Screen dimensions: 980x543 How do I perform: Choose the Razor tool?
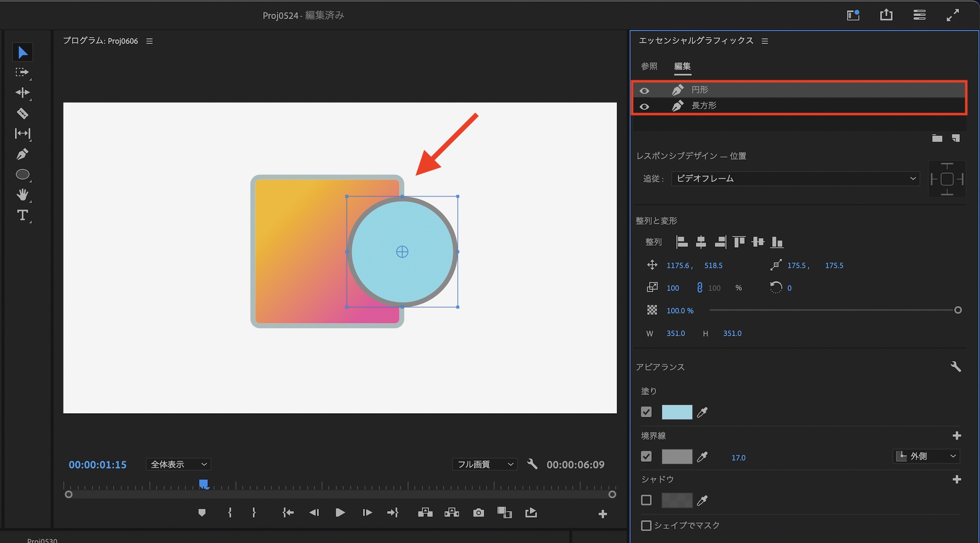23,114
